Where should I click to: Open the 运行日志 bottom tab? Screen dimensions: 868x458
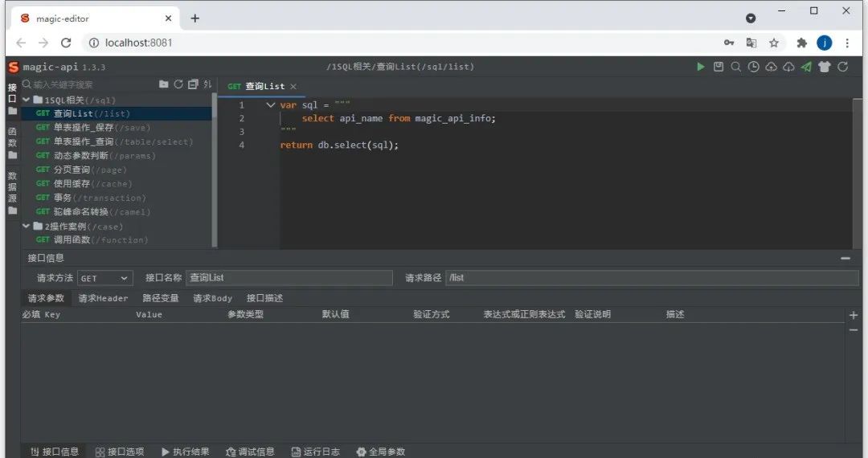[316, 452]
